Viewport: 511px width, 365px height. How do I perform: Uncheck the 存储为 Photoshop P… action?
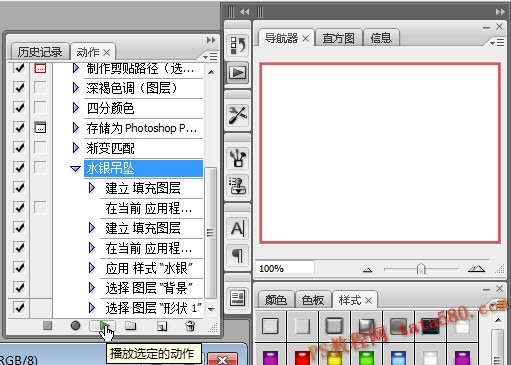pos(19,128)
